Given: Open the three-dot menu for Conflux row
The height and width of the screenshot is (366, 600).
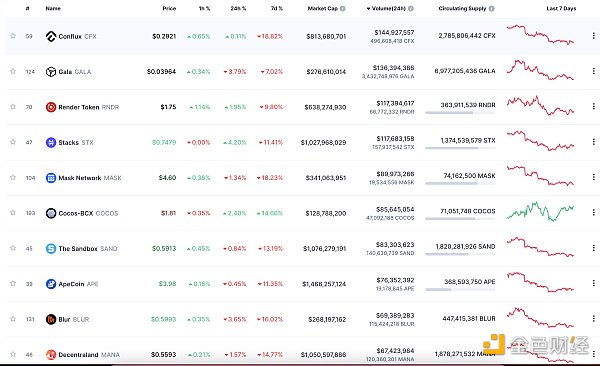Looking at the screenshot, I should (x=593, y=36).
